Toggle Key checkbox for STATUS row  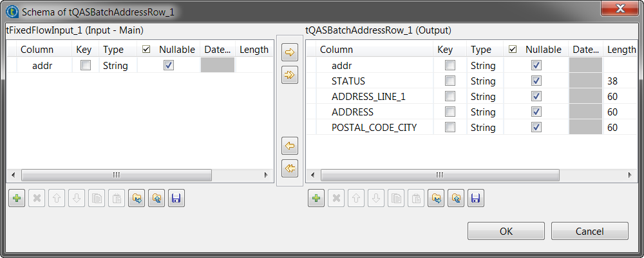point(450,81)
